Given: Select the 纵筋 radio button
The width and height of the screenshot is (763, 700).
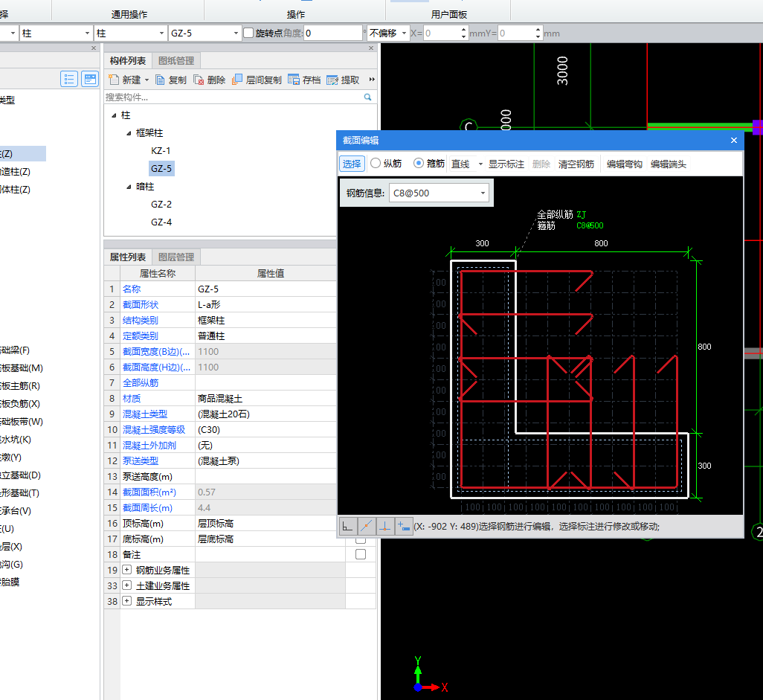Looking at the screenshot, I should pos(375,163).
